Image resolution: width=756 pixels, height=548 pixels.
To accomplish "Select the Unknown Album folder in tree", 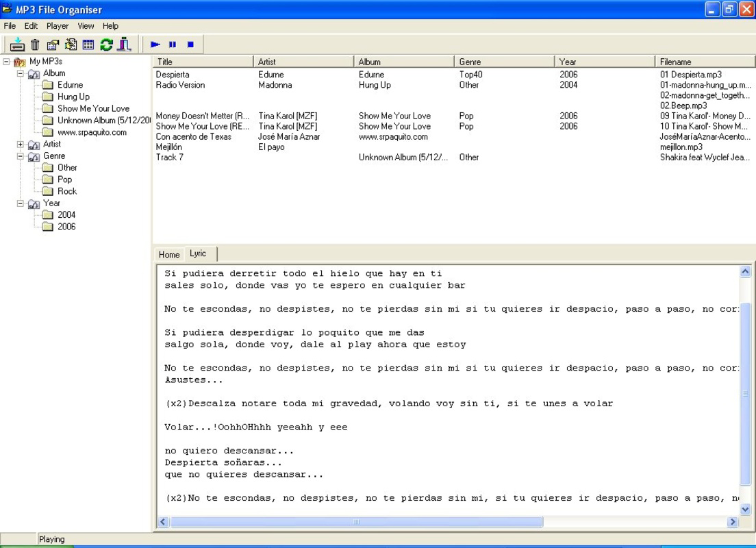I will [x=103, y=121].
